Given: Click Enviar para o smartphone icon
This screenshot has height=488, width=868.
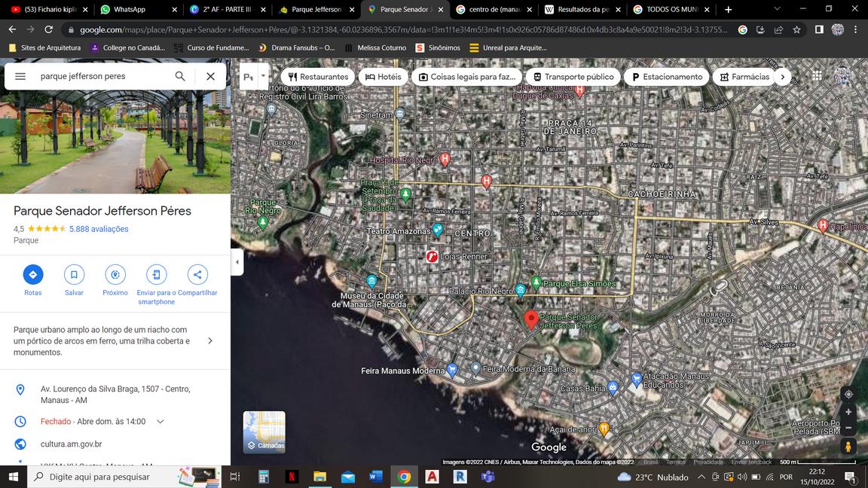Looking at the screenshot, I should coord(156,274).
